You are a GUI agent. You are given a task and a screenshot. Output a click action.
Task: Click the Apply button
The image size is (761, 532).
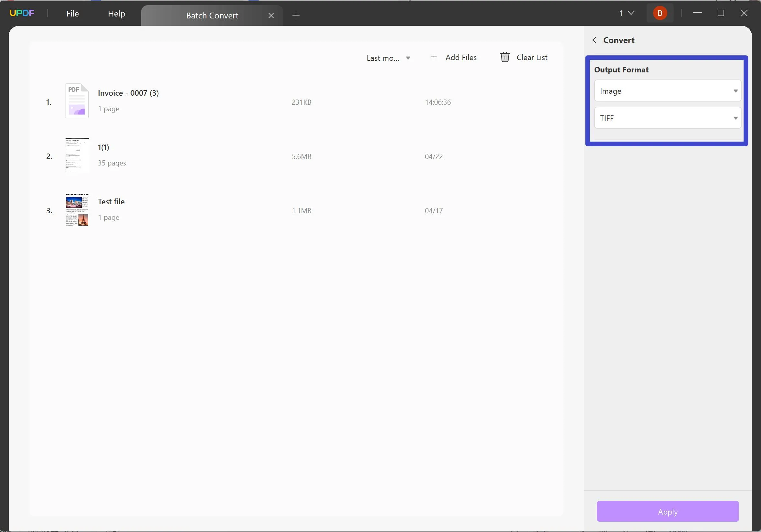click(x=668, y=511)
